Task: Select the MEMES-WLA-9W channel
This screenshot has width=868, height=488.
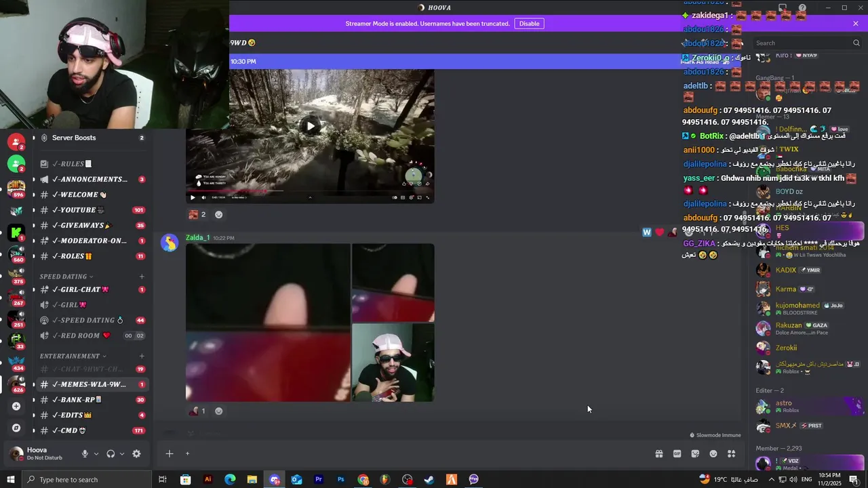Action: click(92, 384)
